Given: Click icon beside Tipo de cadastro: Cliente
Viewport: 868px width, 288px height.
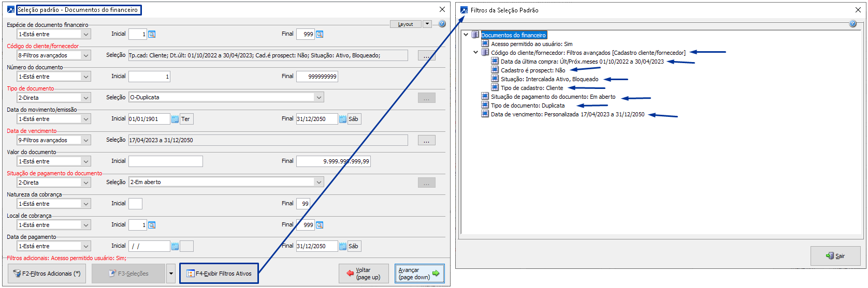Looking at the screenshot, I should [495, 87].
